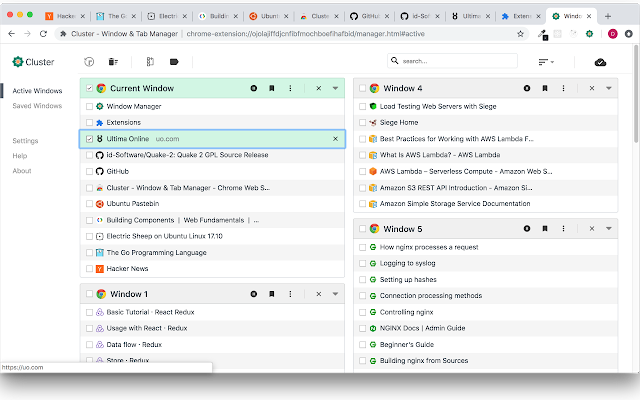The height and width of the screenshot is (400, 640).
Task: Click the circle suspend icon on Window 1
Action: [x=253, y=294]
